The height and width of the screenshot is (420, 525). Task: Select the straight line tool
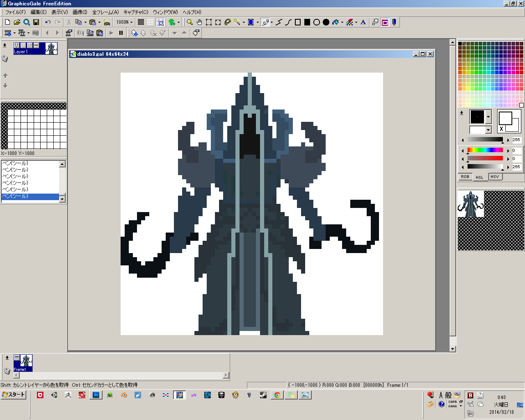tap(279, 22)
